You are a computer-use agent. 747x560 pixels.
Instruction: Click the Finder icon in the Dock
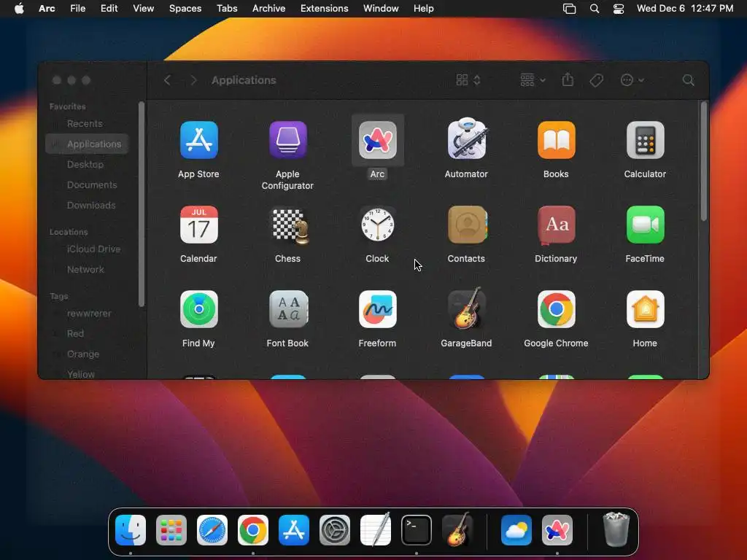click(131, 529)
